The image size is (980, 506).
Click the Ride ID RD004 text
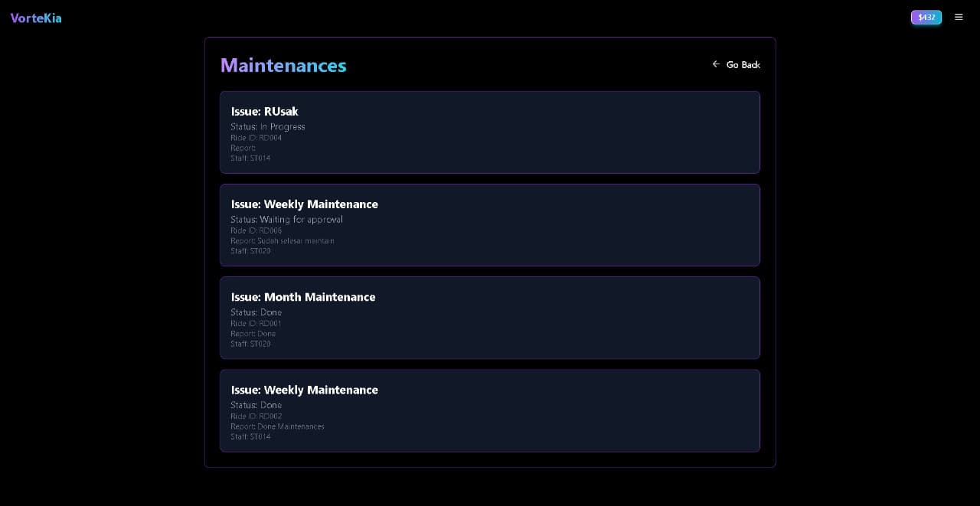pyautogui.click(x=256, y=138)
